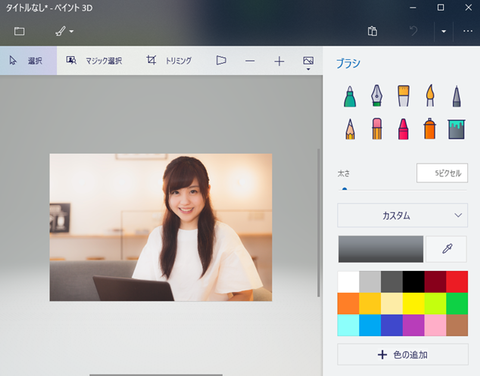Click the horizontal canvas scrollbar
The height and width of the screenshot is (376, 480).
point(156,375)
